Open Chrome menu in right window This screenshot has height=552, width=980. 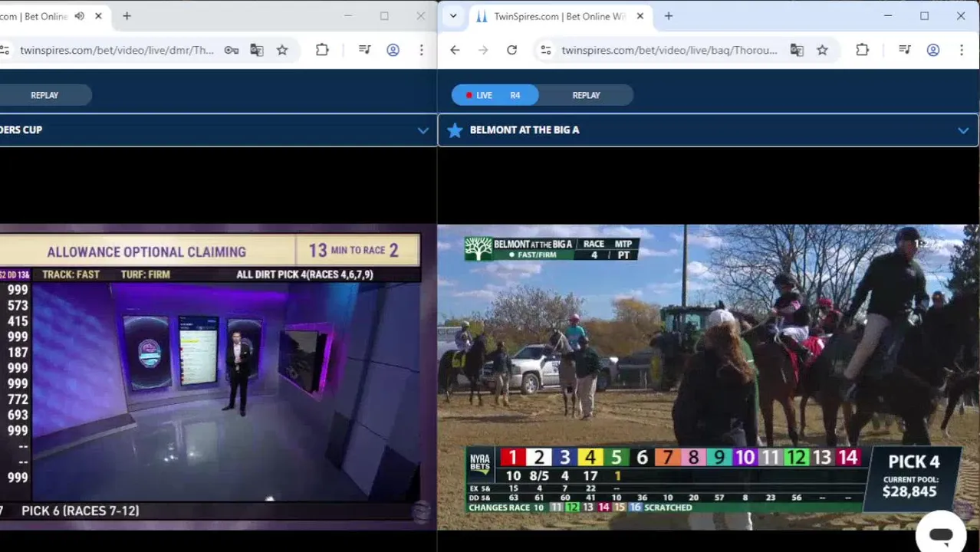pos(962,51)
